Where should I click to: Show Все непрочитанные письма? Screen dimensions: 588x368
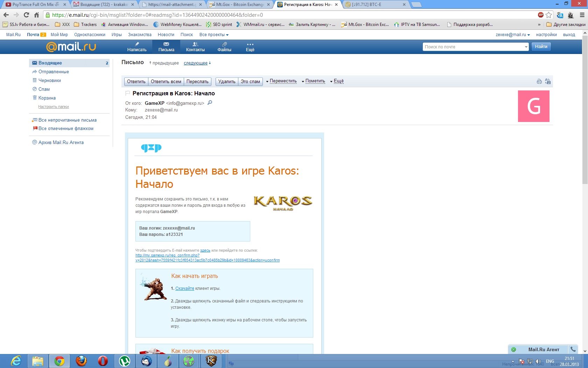click(x=67, y=120)
